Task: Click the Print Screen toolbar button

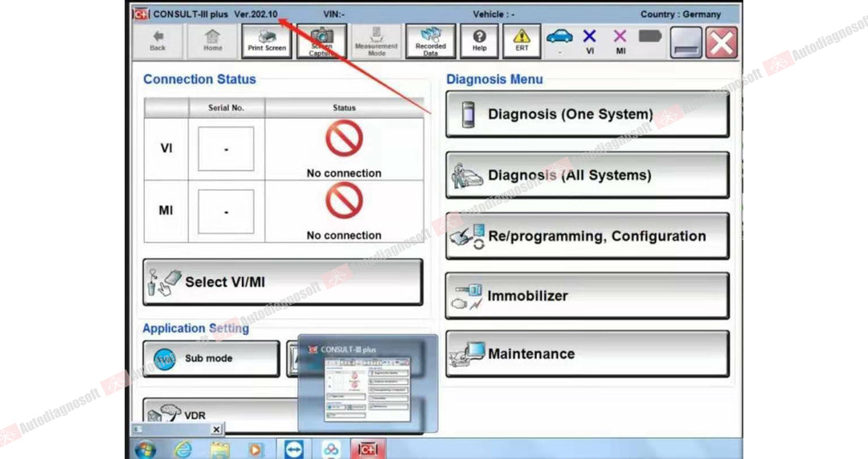Action: [267, 42]
